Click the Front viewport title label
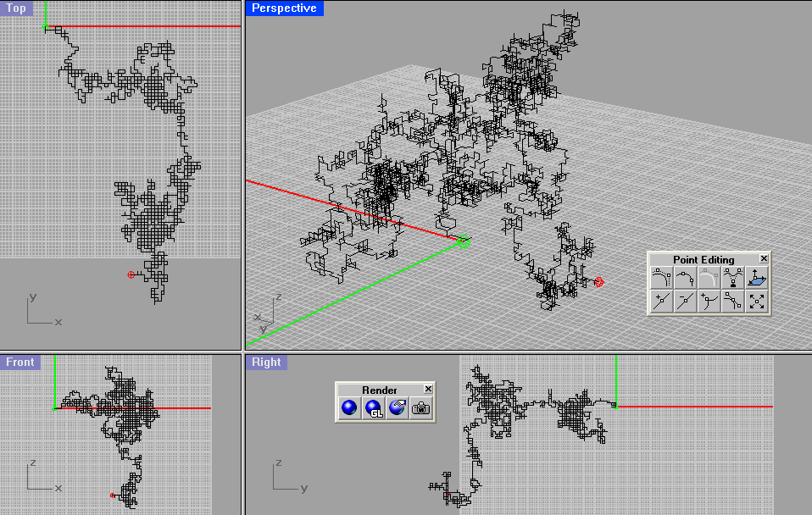The height and width of the screenshot is (515, 812). tap(20, 362)
